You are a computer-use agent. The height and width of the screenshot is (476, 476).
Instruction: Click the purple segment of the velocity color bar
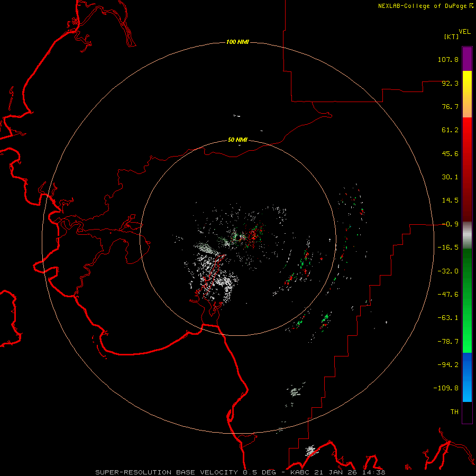tap(467, 59)
